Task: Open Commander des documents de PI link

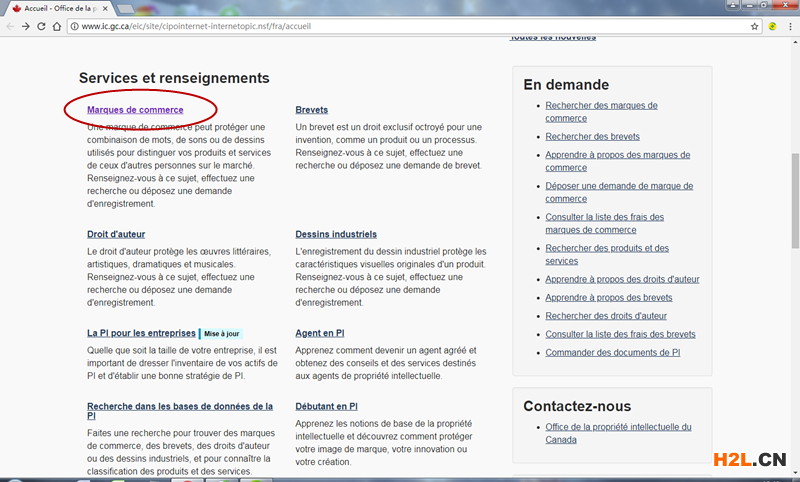Action: (612, 353)
